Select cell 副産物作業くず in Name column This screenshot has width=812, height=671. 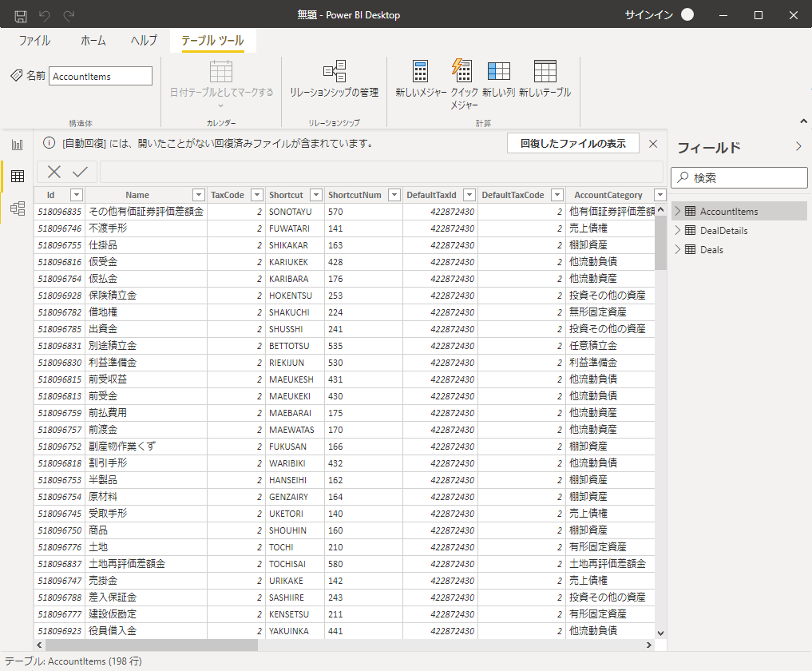click(x=146, y=446)
